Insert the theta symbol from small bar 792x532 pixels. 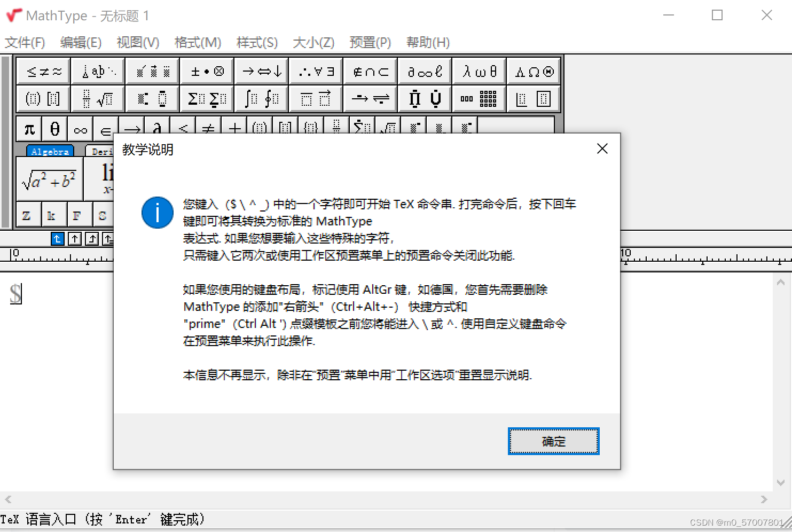click(55, 129)
